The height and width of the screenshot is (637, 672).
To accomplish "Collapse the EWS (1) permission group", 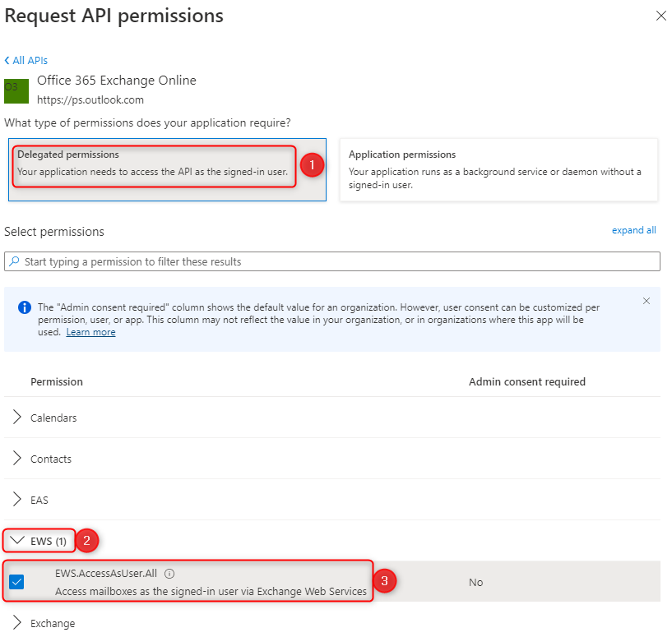I will coord(39,541).
